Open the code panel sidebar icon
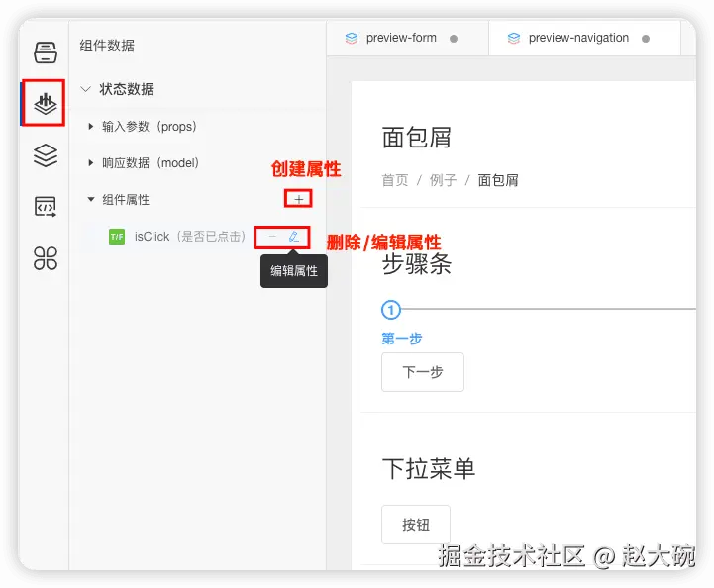Viewport: 714px width, 588px height. (46, 207)
